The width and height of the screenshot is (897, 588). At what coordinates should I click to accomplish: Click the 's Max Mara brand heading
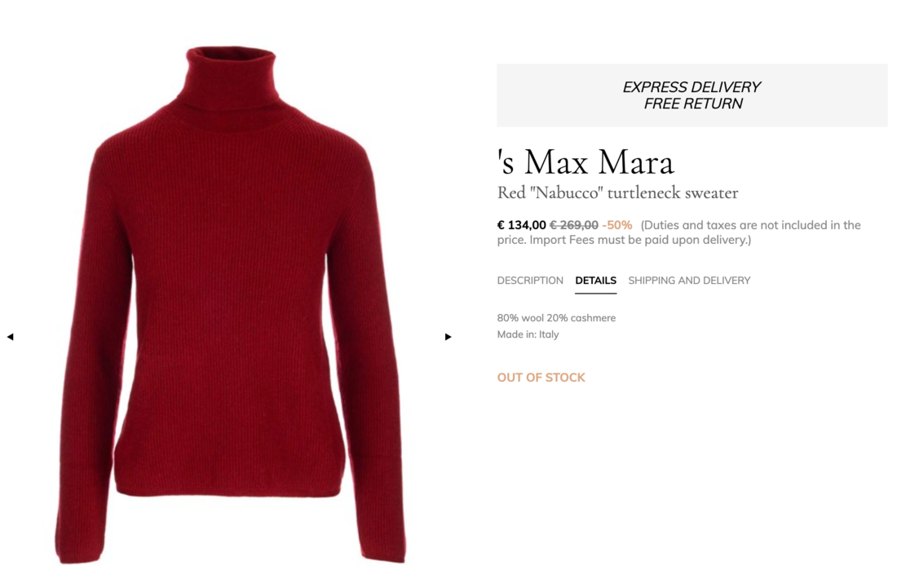(x=585, y=161)
